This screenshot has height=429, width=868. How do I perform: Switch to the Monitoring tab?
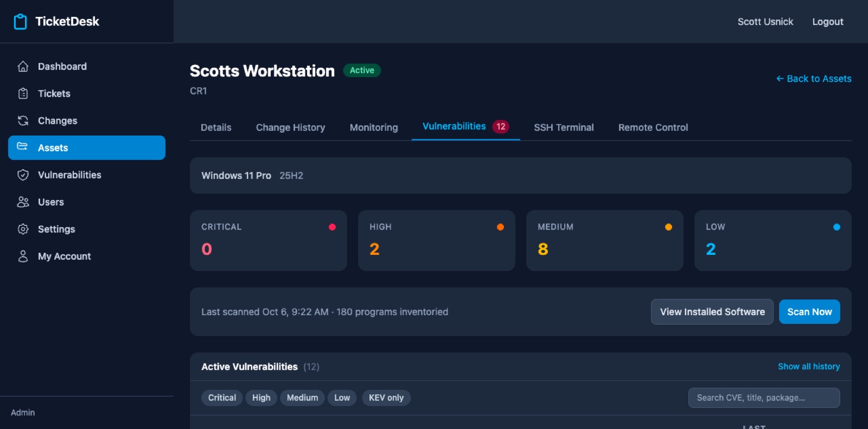pyautogui.click(x=374, y=127)
